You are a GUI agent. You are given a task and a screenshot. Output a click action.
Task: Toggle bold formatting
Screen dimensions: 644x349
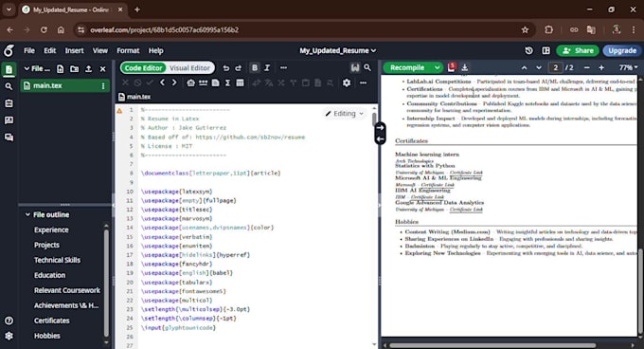(x=255, y=68)
